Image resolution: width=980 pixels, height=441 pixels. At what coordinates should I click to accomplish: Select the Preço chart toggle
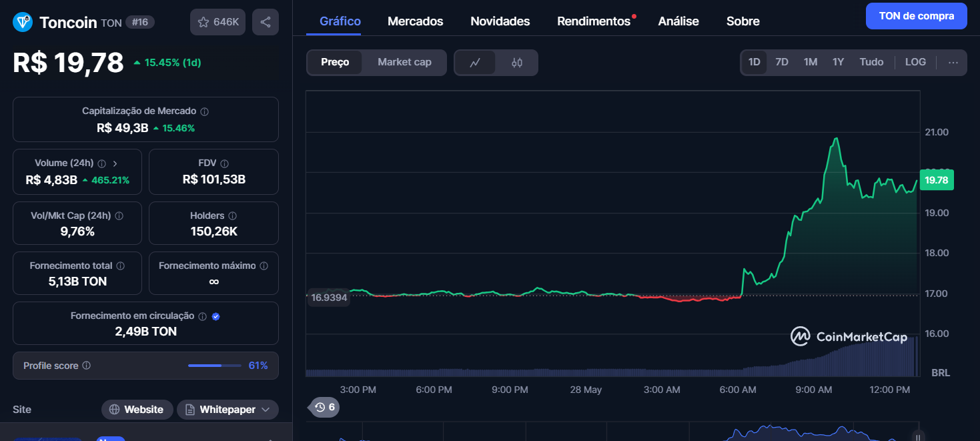point(335,62)
